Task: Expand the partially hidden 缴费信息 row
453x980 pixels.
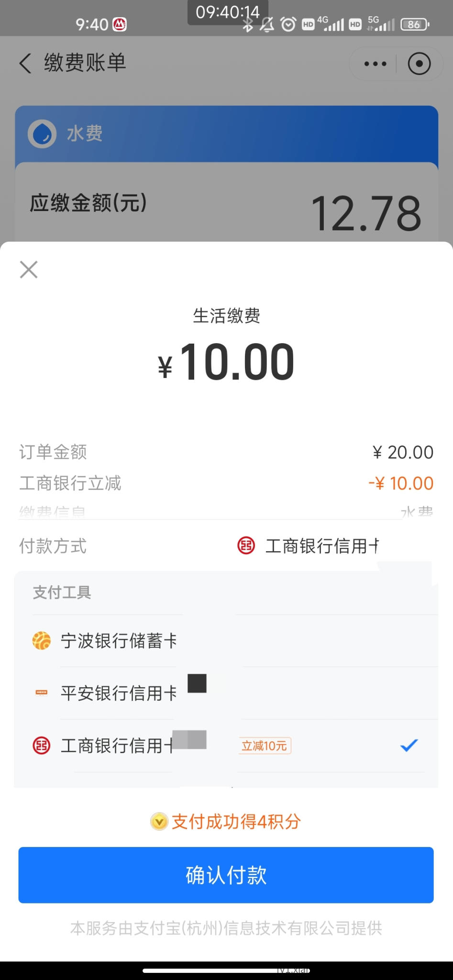Action: point(226,512)
